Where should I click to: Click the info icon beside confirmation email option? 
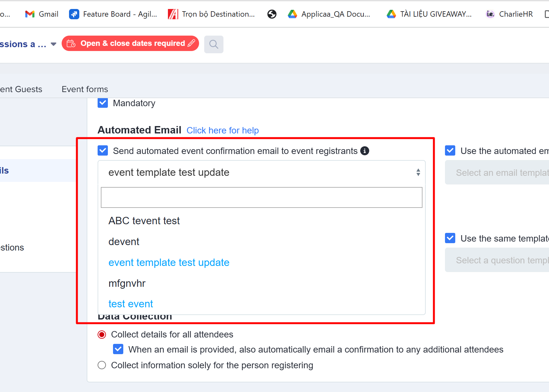tap(365, 151)
